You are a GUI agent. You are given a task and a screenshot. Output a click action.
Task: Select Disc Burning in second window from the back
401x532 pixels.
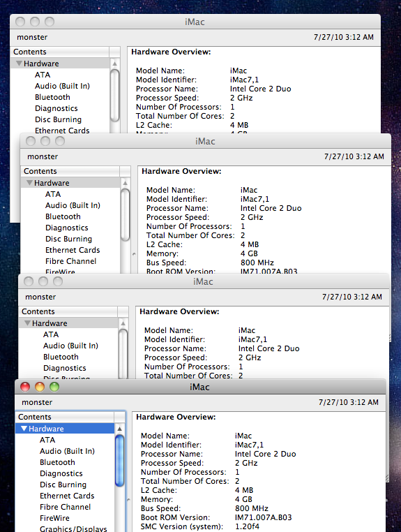68,239
